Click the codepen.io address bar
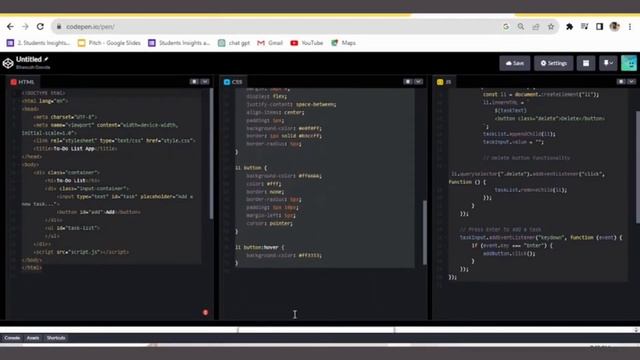 [278, 27]
